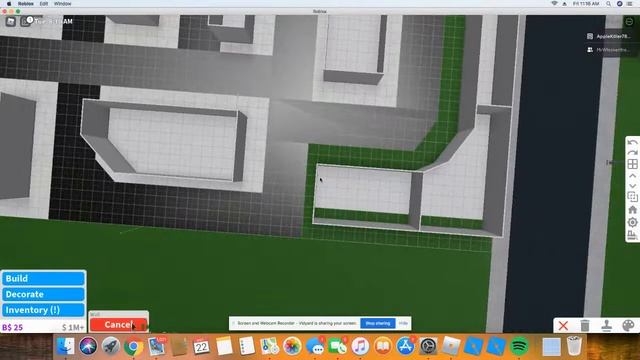640x360 pixels.
Task: Open build settings with the gear icon
Action: coord(632,222)
